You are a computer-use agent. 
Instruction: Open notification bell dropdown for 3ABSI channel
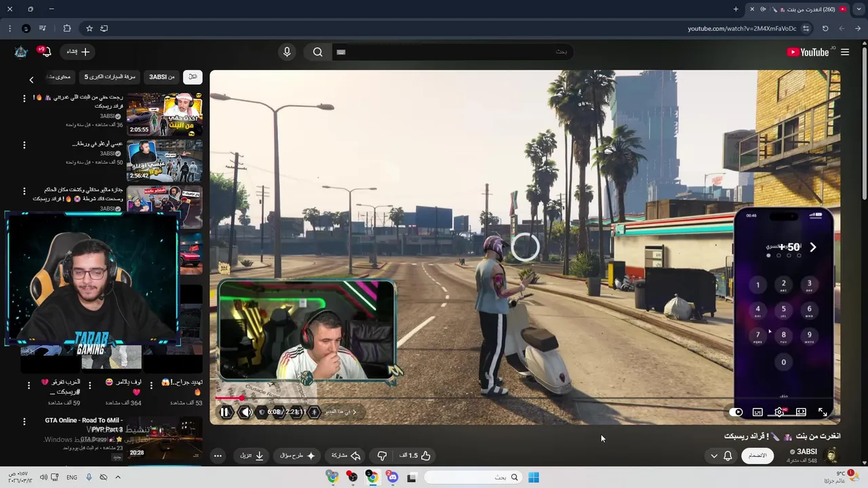click(x=721, y=455)
